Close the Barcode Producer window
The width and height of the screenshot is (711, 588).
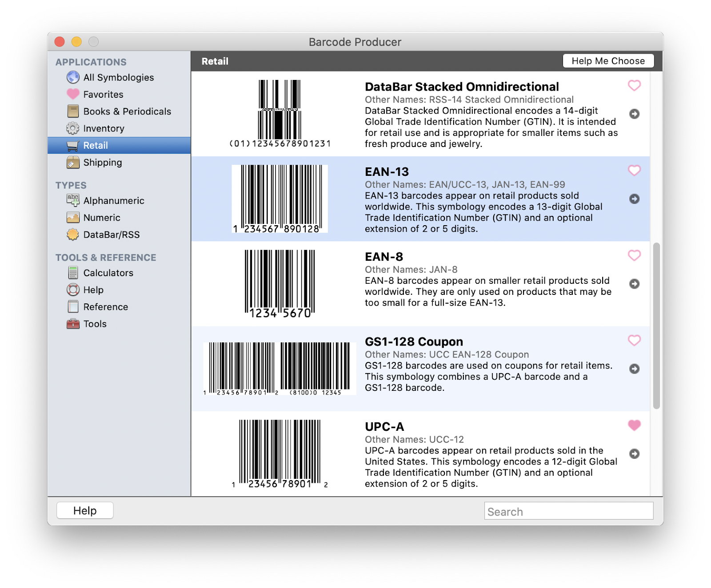(60, 42)
